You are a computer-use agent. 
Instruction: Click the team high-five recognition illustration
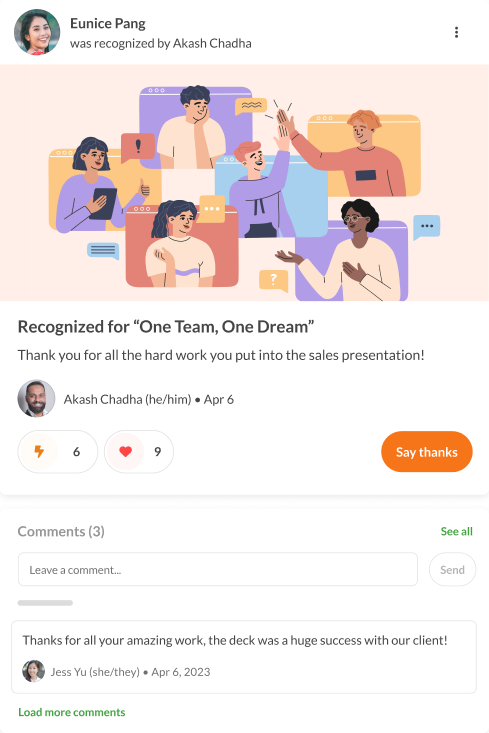point(244,183)
